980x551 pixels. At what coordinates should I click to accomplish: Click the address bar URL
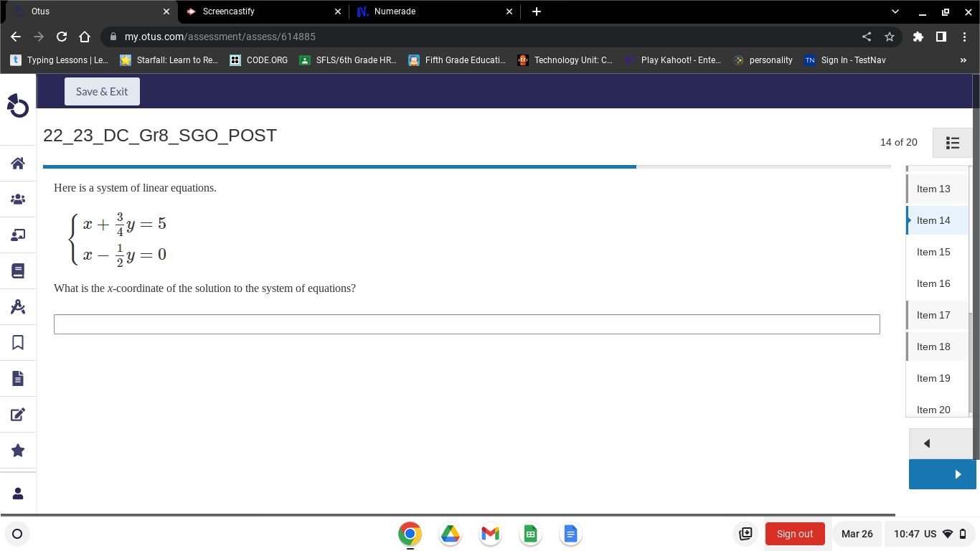220,37
